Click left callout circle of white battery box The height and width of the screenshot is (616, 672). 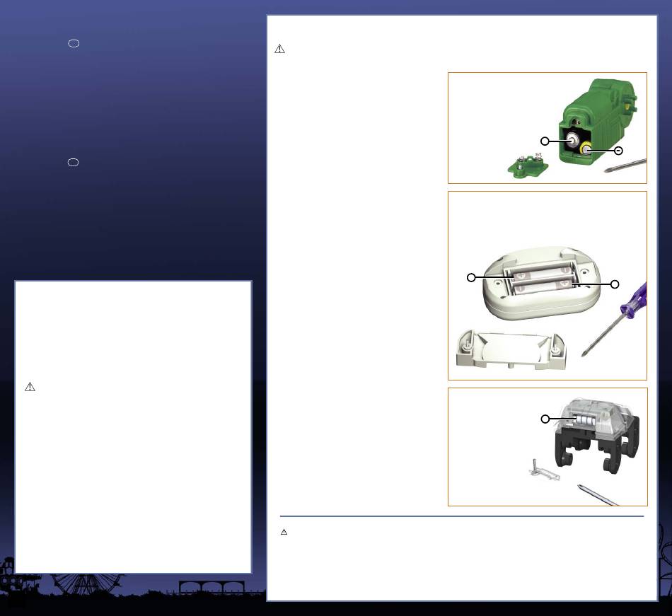(x=471, y=277)
